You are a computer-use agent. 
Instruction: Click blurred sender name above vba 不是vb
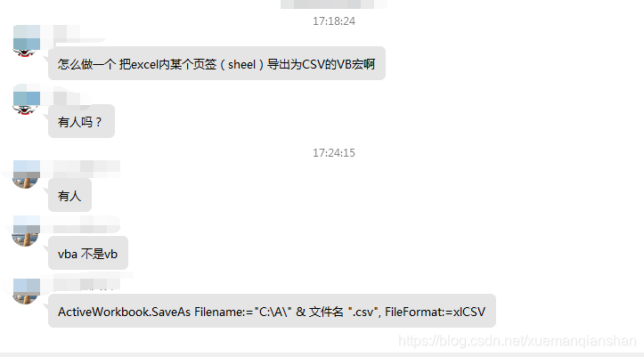[x=80, y=225]
